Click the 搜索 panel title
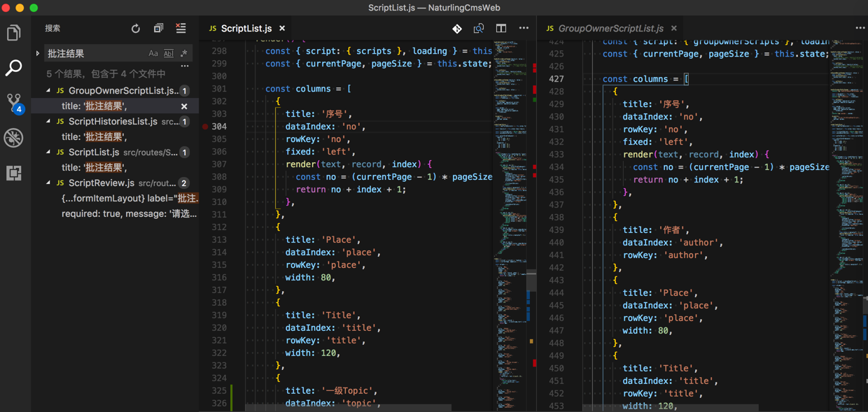The image size is (868, 412). click(x=52, y=29)
